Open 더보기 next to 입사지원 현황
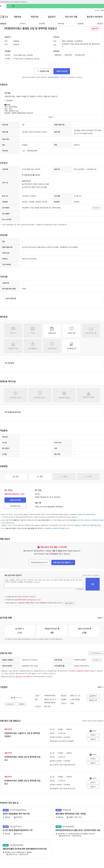104x868 pixels. pos(100,618)
